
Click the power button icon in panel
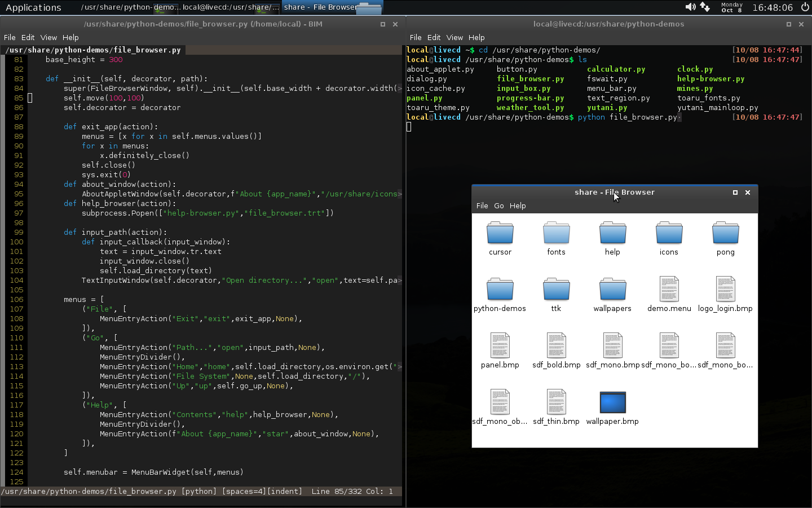[805, 7]
